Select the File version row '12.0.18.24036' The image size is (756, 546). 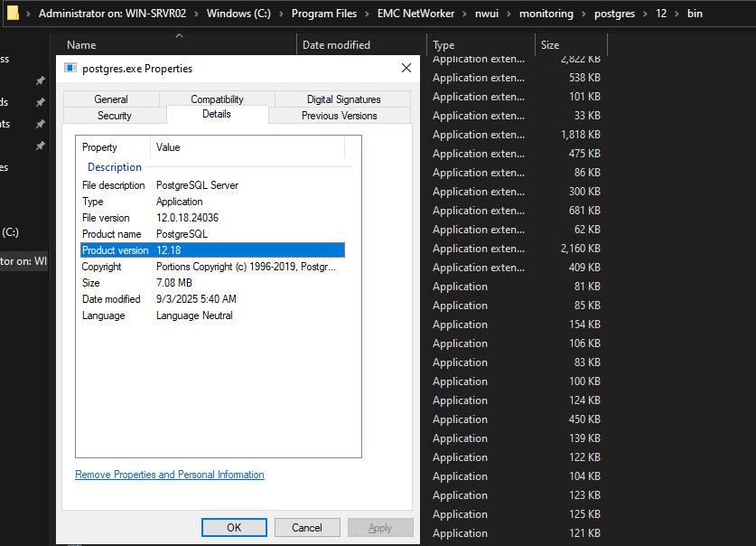coord(212,218)
